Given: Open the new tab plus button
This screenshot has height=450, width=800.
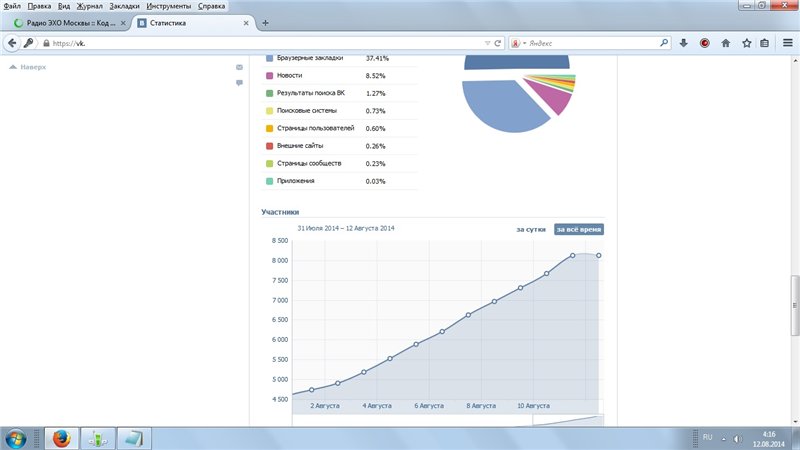Looking at the screenshot, I should click(265, 22).
